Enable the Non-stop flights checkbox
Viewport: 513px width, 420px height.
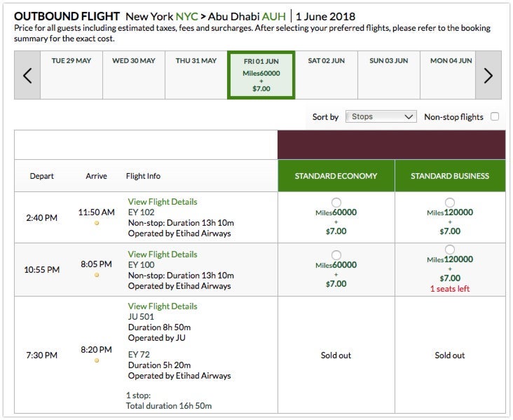point(495,117)
